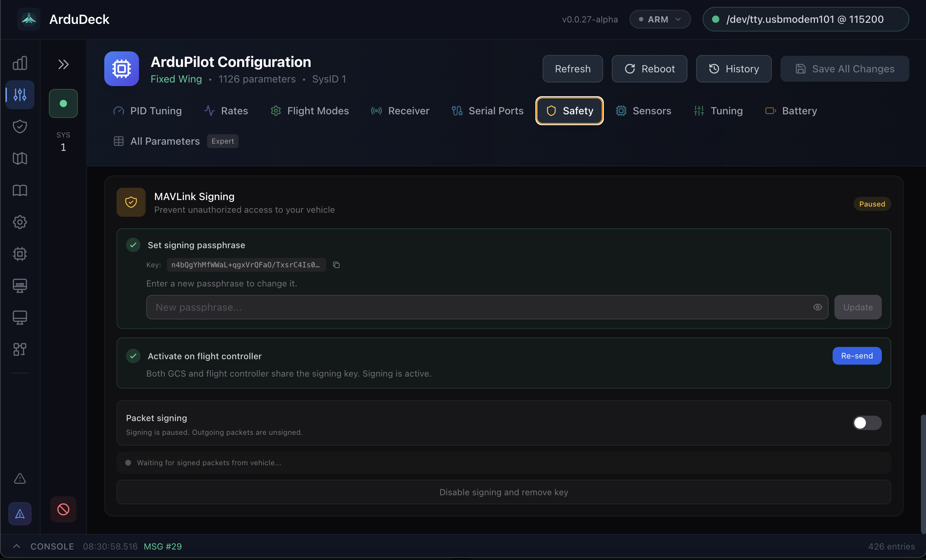Click the Re-send button
This screenshot has width=926, height=560.
point(857,356)
